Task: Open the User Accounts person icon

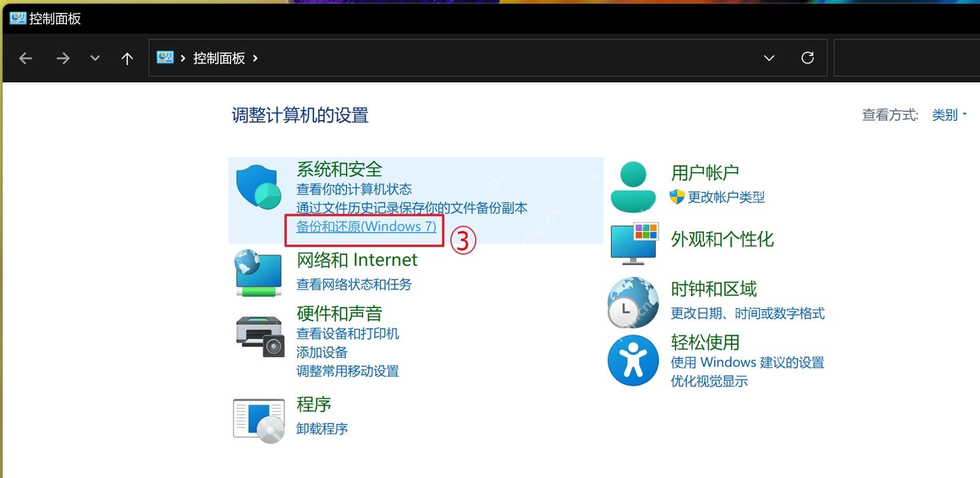Action: (x=633, y=187)
